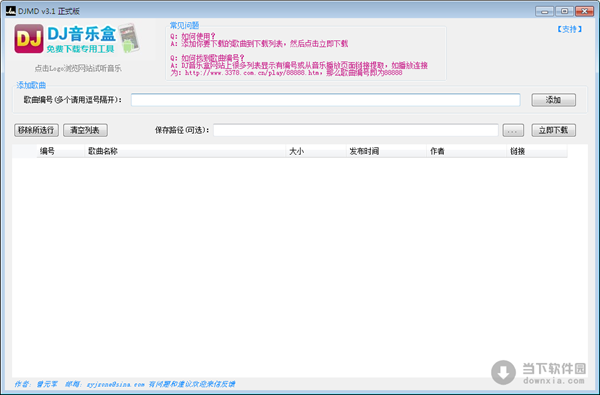Image resolution: width=600 pixels, height=395 pixels.
Task: Minimize the DJMD window
Action: click(544, 11)
